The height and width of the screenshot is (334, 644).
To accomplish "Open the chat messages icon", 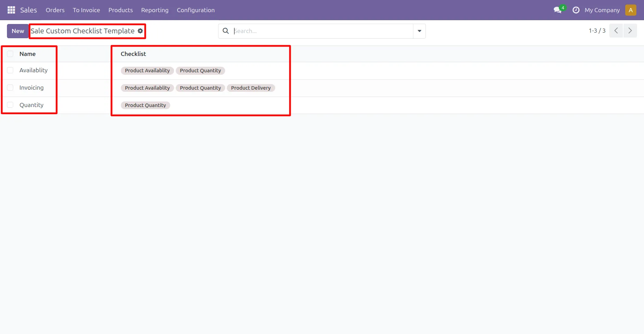I will point(558,10).
